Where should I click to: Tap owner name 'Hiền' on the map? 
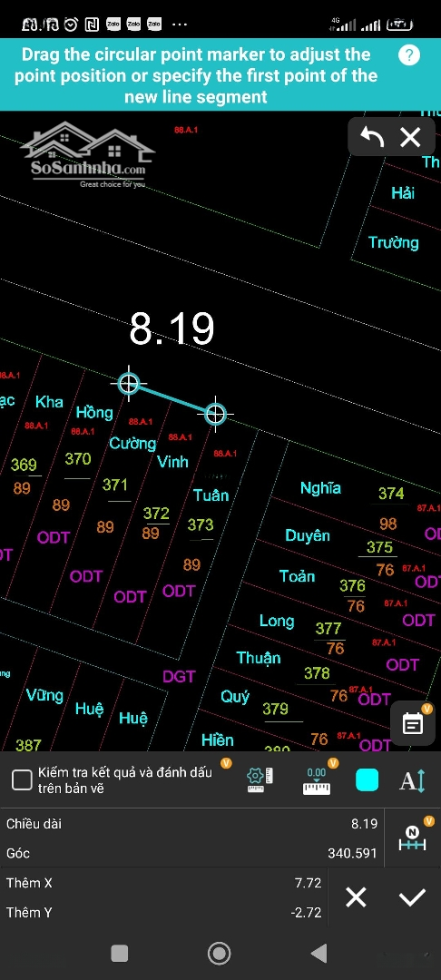pyautogui.click(x=218, y=740)
